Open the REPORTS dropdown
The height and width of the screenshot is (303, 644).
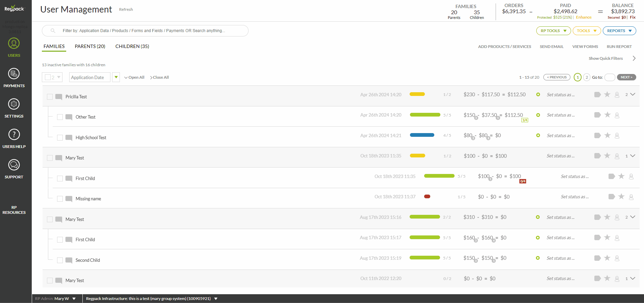click(619, 31)
